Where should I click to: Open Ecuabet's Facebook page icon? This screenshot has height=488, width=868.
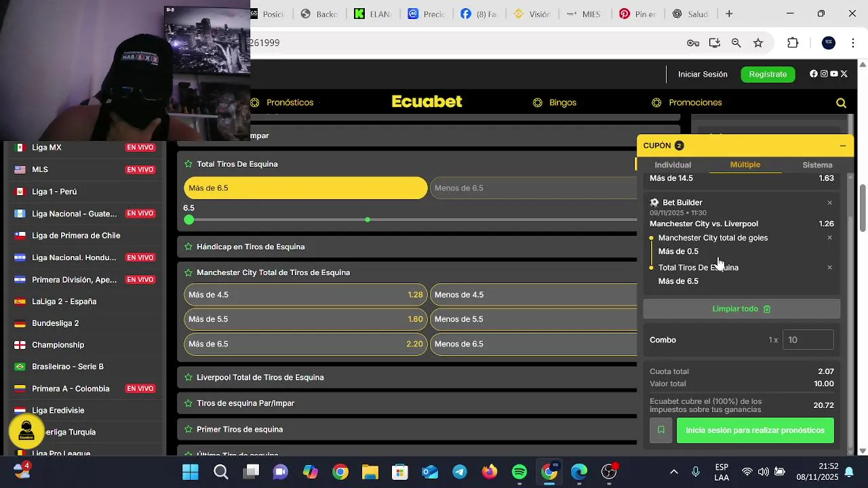click(814, 74)
